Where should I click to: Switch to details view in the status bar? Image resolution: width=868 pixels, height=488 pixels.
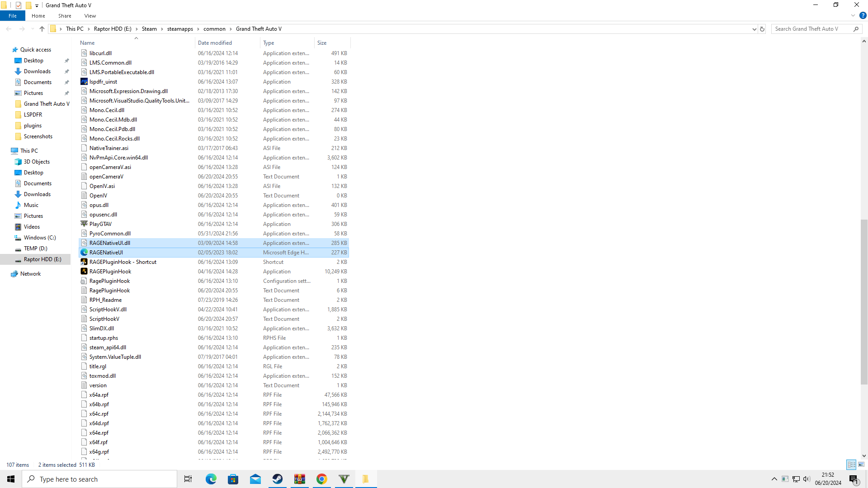pyautogui.click(x=851, y=465)
